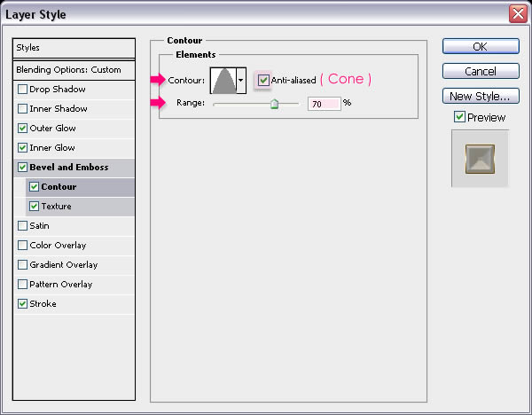
Task: Enable the Color Overlay checkbox
Action: coord(22,246)
